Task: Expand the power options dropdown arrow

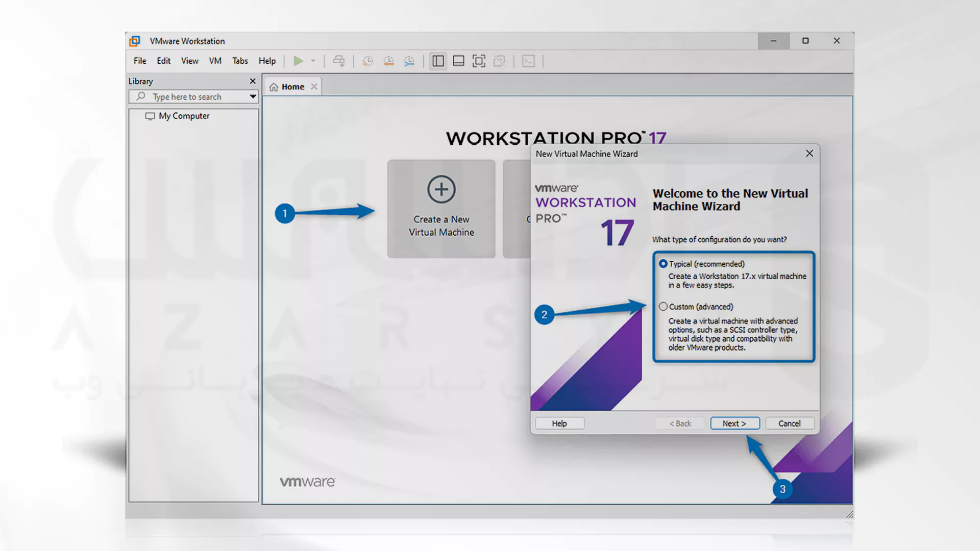Action: click(313, 61)
